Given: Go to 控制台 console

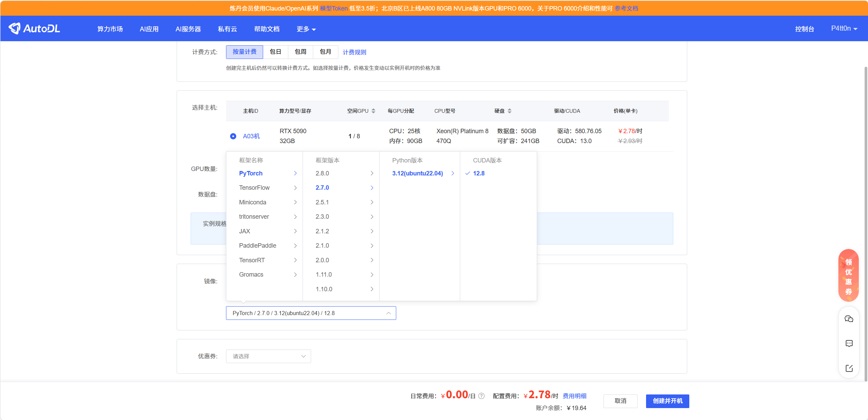Looking at the screenshot, I should coord(805,29).
